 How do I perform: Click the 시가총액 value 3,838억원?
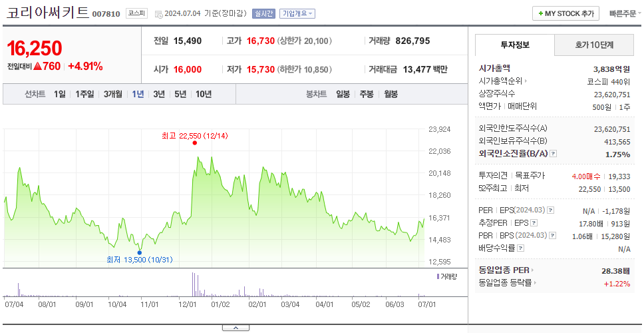coord(612,69)
